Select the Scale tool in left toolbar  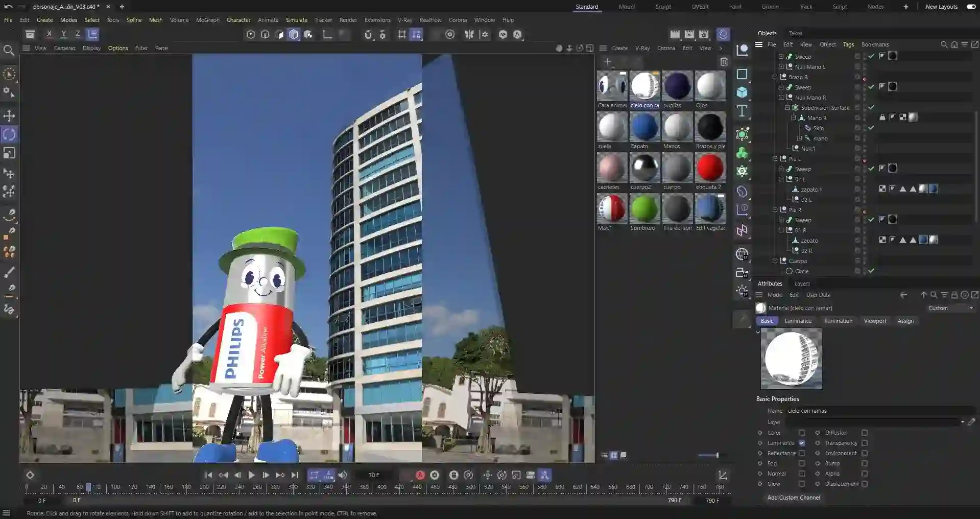(9, 153)
